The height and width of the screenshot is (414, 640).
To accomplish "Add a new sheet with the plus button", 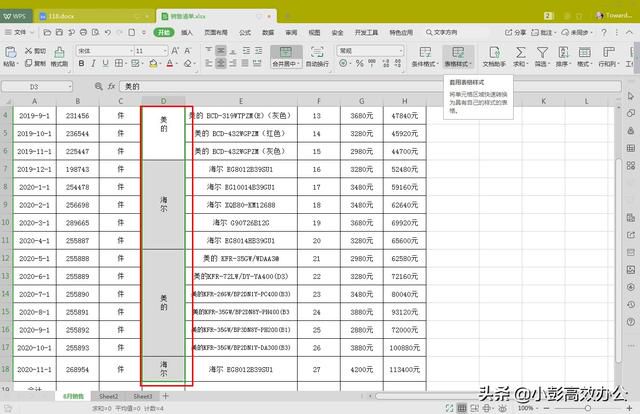I will [x=165, y=396].
